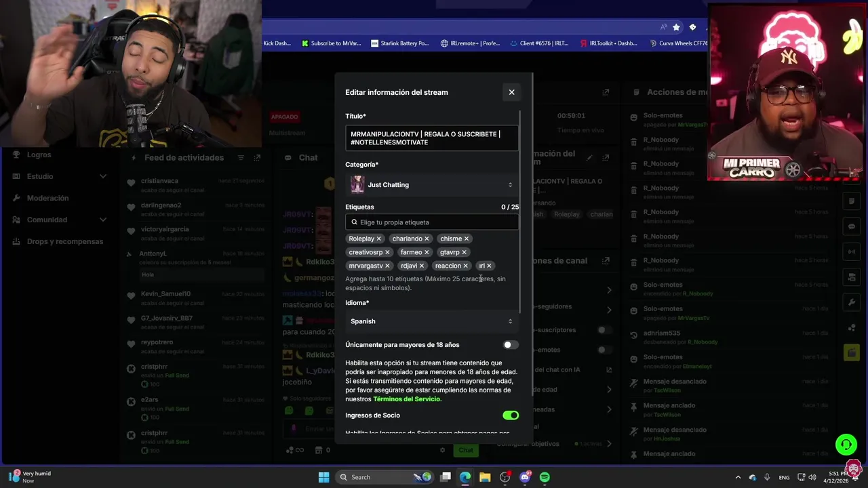Screen dimensions: 868x488
Task: Remove the mrvargastv tag
Action: [388, 266]
